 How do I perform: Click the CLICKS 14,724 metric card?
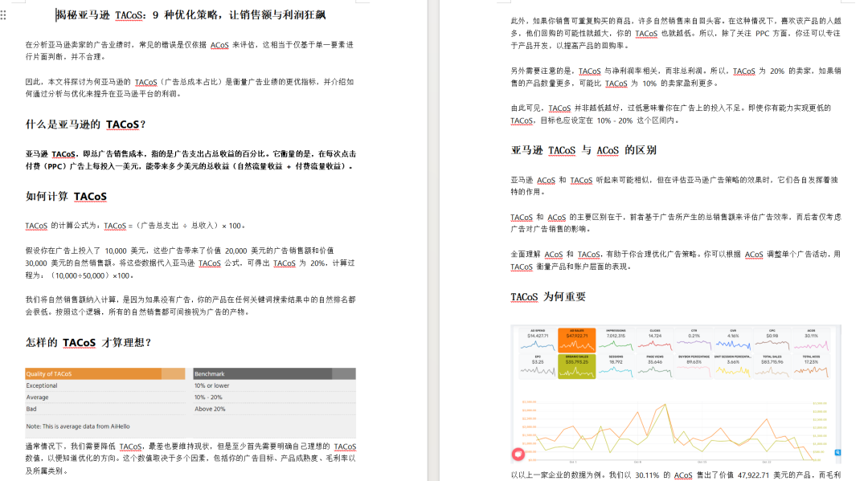pos(655,340)
